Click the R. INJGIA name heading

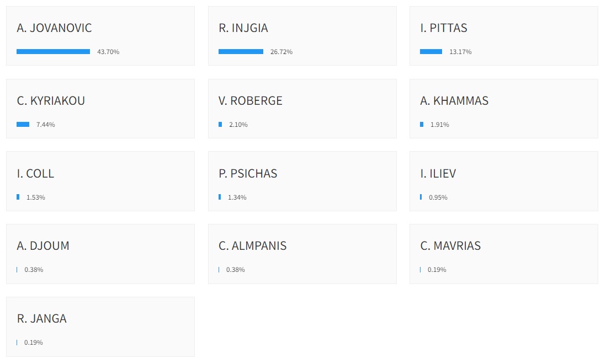pyautogui.click(x=243, y=28)
